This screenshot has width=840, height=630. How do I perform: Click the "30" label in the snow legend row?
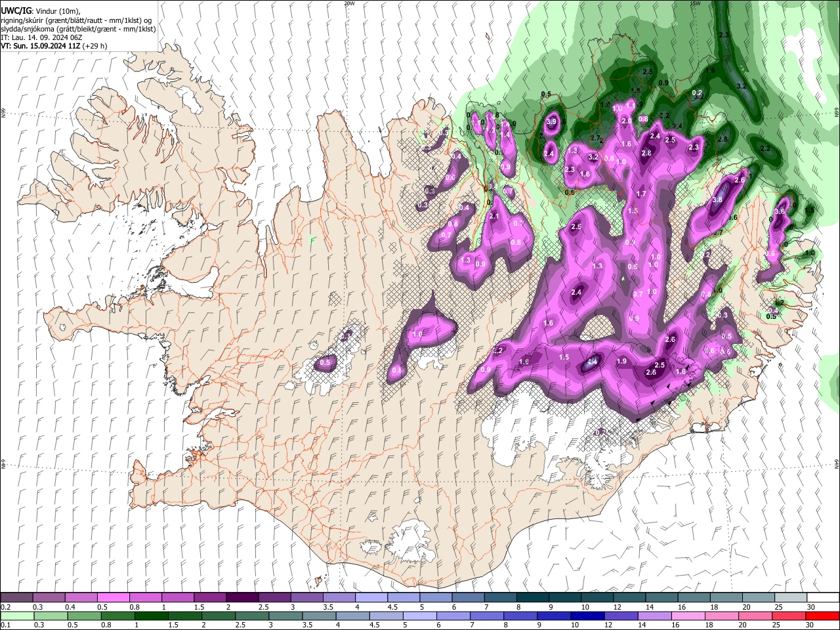pyautogui.click(x=811, y=607)
